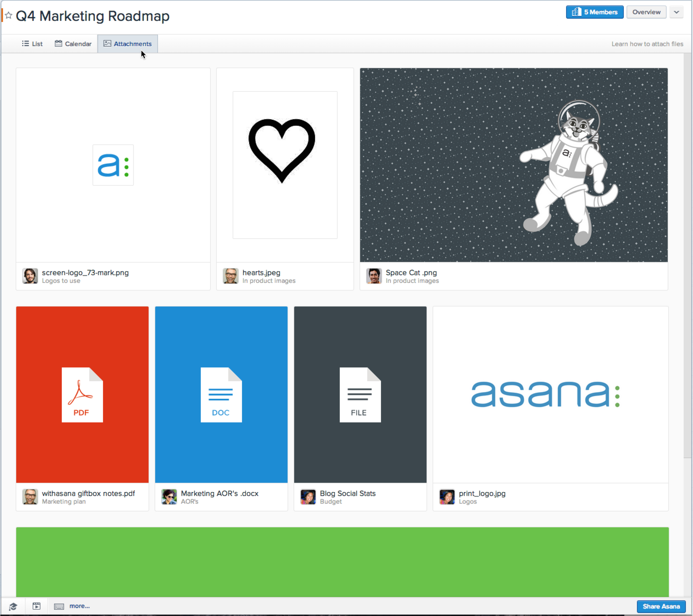Open the dark FILE thumbnail
693x616 pixels.
pyautogui.click(x=360, y=394)
